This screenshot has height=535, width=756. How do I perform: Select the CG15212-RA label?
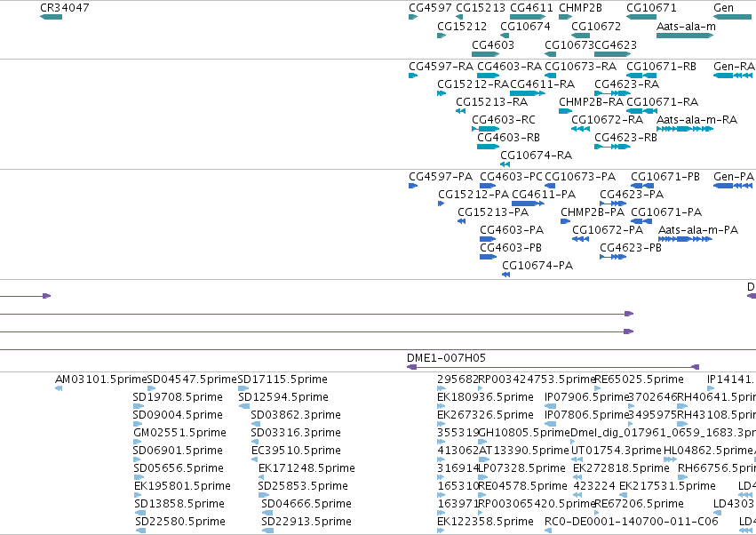[473, 84]
